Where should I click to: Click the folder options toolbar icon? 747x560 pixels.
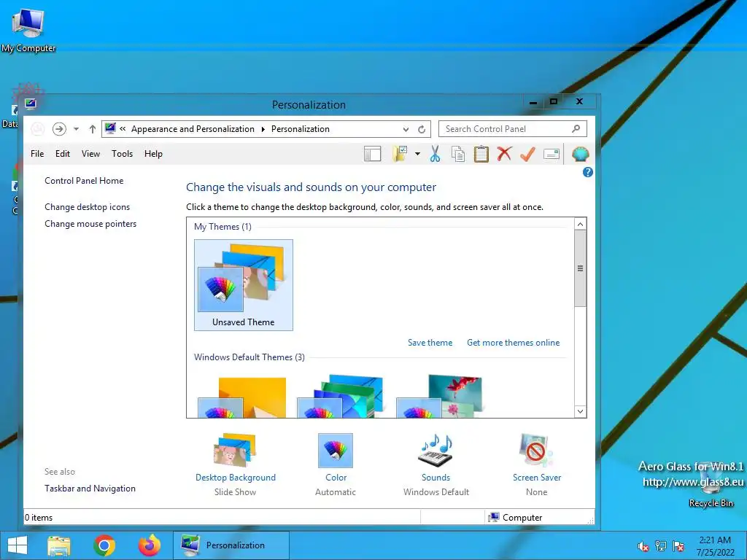pyautogui.click(x=400, y=154)
